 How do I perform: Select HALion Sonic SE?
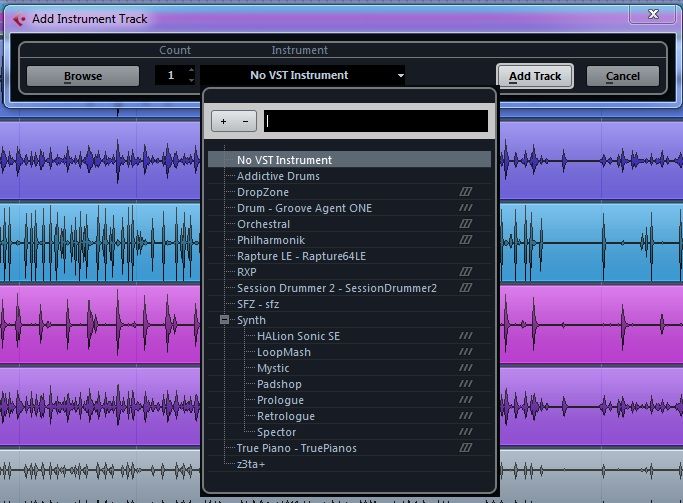pos(349,336)
